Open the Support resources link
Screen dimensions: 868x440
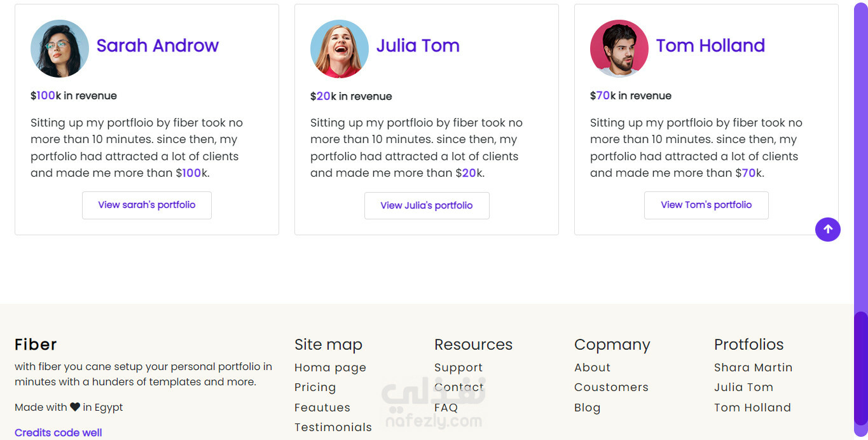pos(458,368)
